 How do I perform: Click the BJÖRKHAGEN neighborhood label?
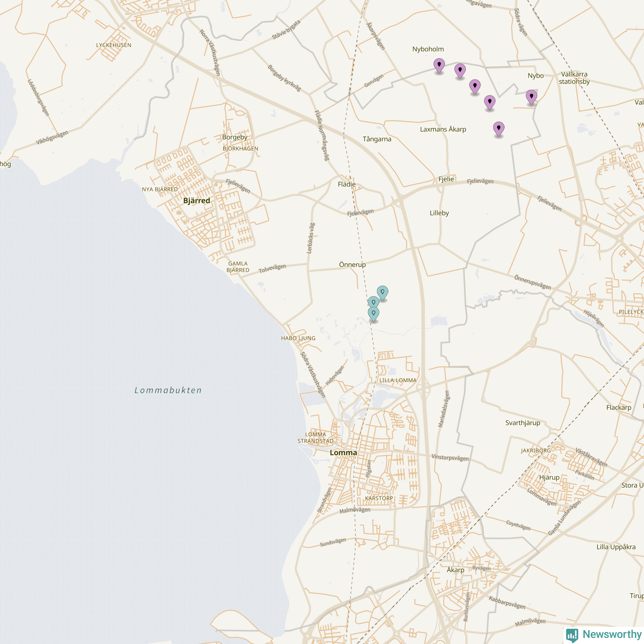pyautogui.click(x=241, y=149)
